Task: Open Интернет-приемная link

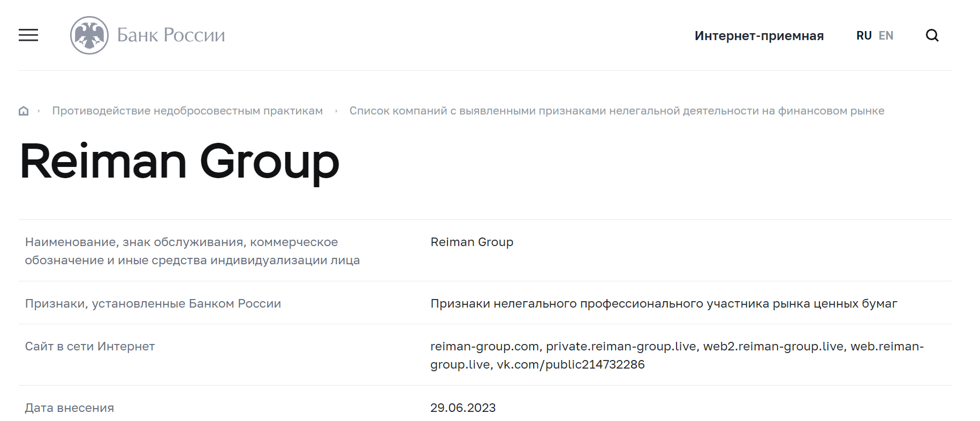Action: tap(759, 36)
